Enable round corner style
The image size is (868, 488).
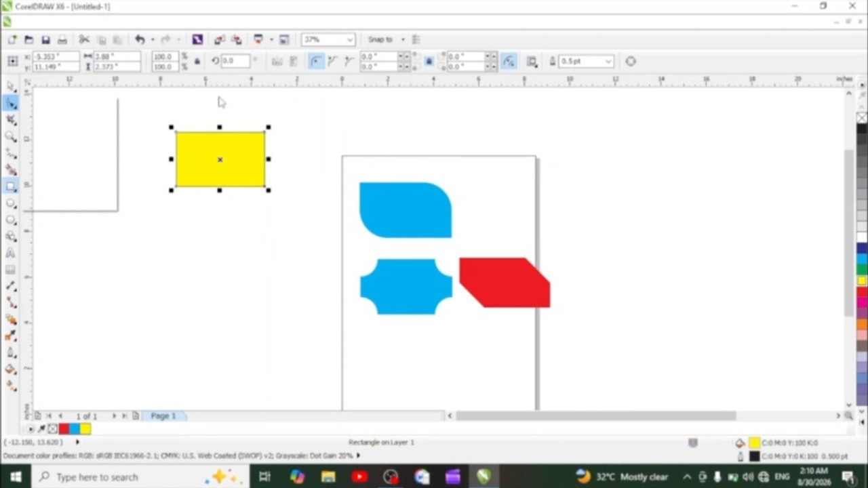316,61
